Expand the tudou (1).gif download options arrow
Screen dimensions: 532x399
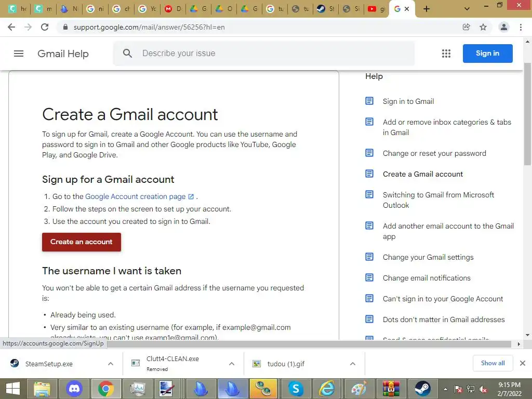tap(353, 364)
